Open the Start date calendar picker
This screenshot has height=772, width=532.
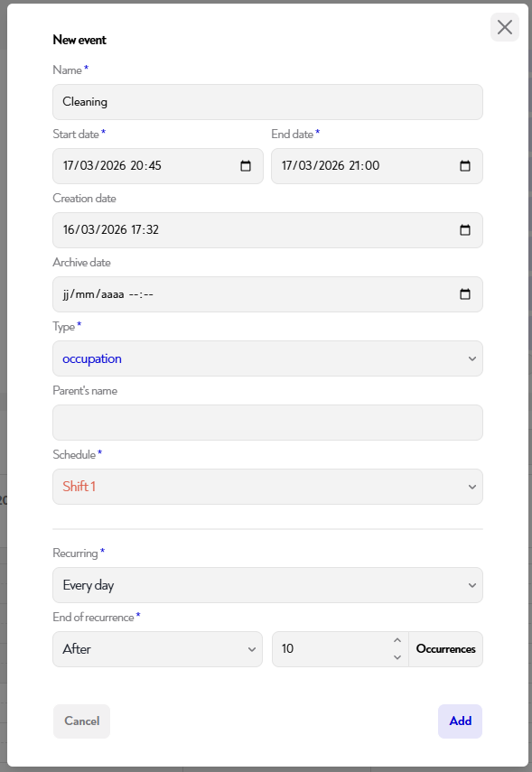click(x=245, y=165)
